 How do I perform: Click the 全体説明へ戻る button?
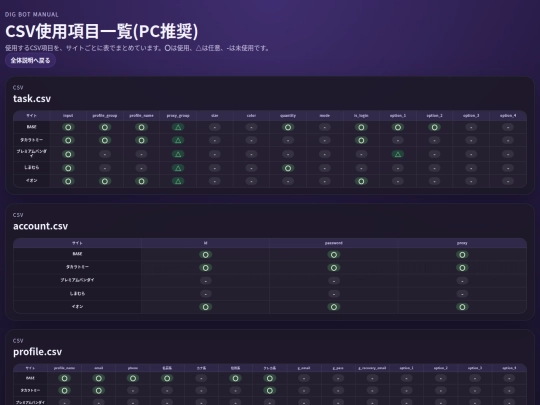click(30, 61)
